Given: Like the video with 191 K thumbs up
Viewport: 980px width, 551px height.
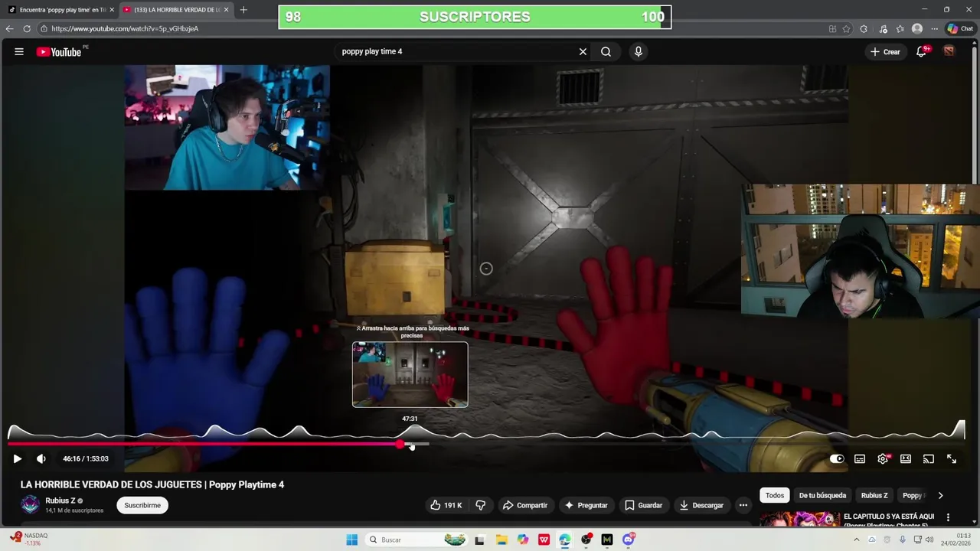Looking at the screenshot, I should point(446,505).
